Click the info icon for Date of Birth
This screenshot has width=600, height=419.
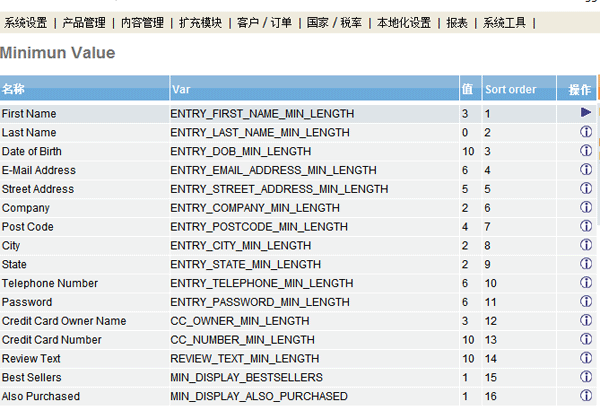[586, 151]
